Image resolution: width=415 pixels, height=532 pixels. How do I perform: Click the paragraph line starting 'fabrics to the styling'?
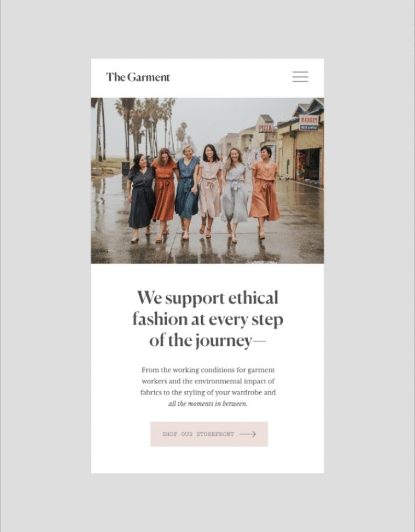pos(207,392)
